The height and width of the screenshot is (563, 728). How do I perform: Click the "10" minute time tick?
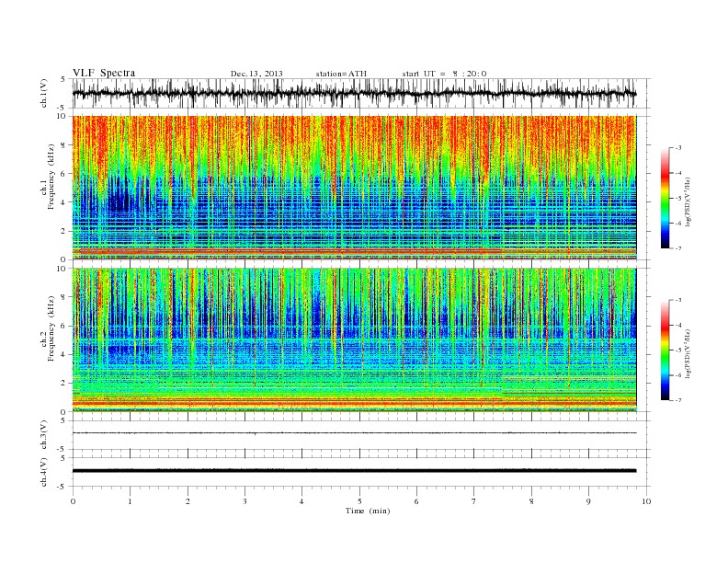pos(646,501)
